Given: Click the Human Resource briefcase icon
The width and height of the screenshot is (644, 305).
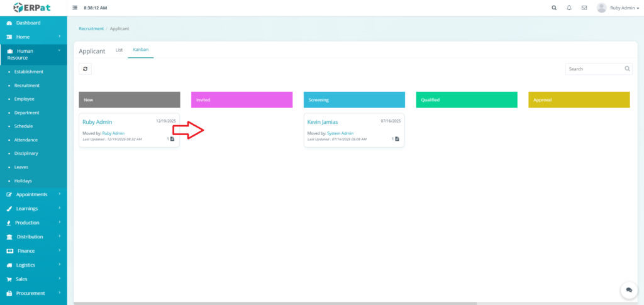Looking at the screenshot, I should [x=10, y=52].
